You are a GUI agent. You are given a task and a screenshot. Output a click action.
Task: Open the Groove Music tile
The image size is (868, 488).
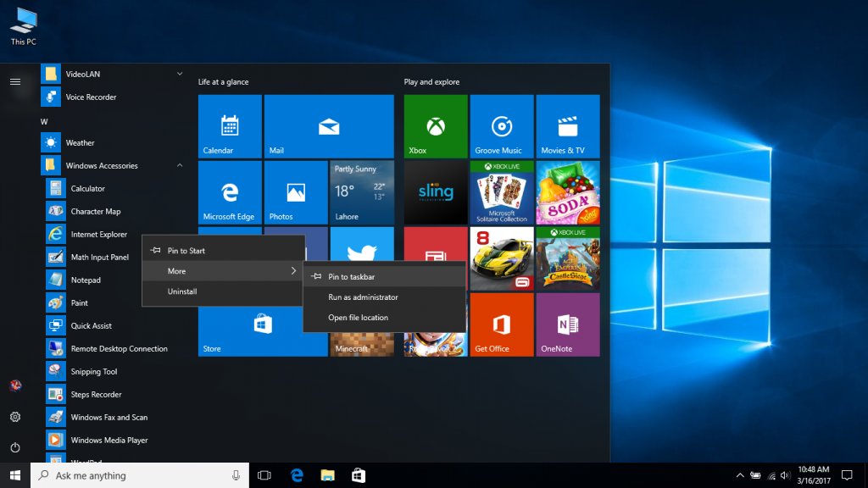coord(502,126)
